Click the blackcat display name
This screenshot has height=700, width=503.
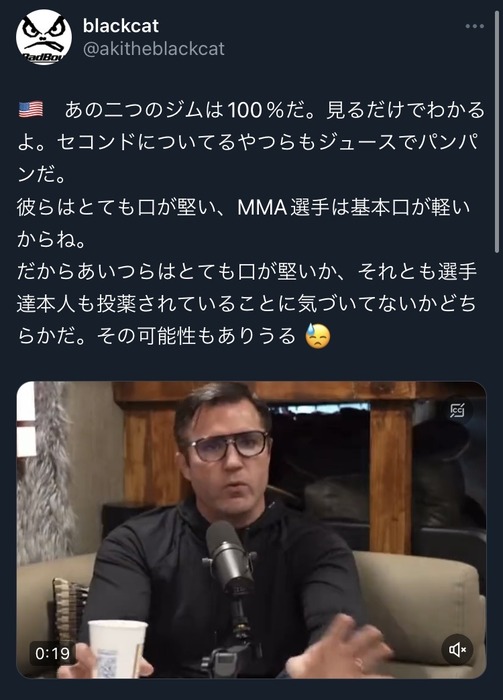[121, 26]
